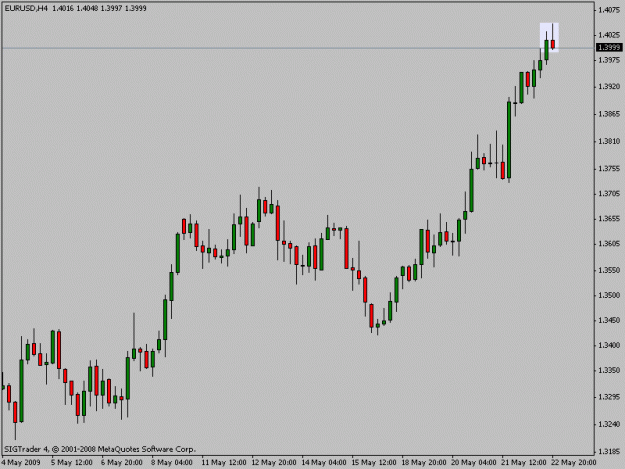This screenshot has height=469, width=625.
Task: Click the EURUSD,H4 chart title text
Action: pos(26,8)
